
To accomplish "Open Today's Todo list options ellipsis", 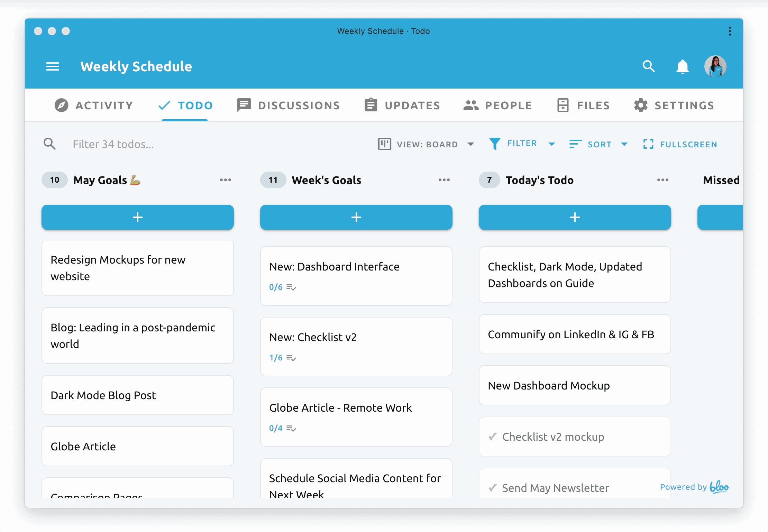I will pyautogui.click(x=662, y=180).
